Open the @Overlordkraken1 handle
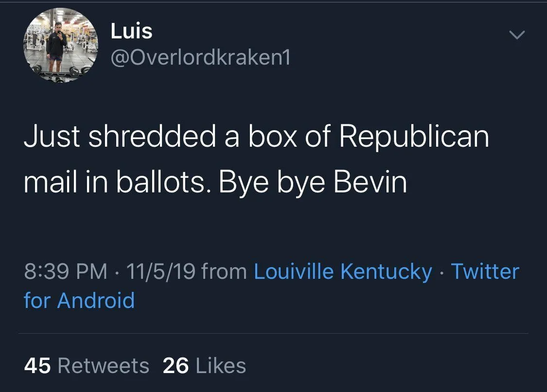Screen dimensions: 547x392 coord(200,58)
